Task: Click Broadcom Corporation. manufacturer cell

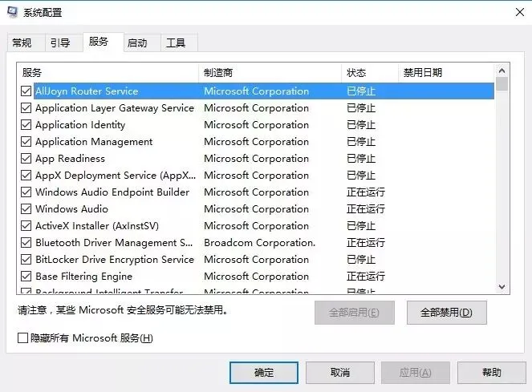Action: [x=259, y=242]
